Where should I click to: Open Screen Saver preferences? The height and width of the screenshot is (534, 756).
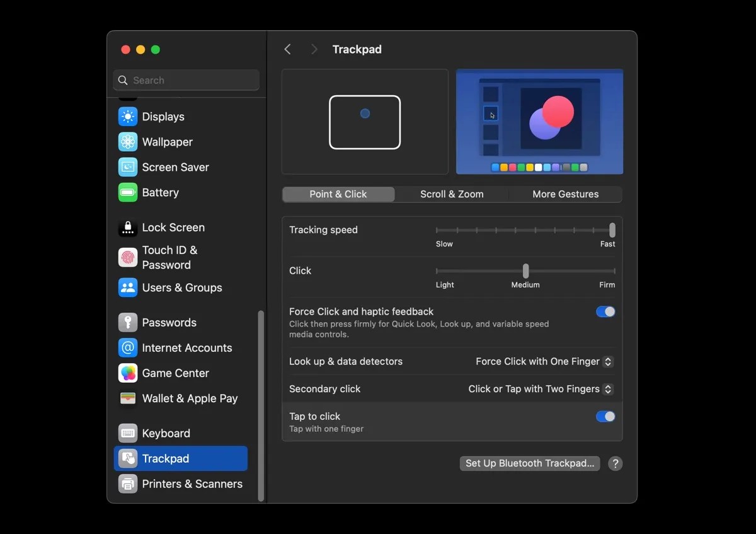tap(127, 167)
